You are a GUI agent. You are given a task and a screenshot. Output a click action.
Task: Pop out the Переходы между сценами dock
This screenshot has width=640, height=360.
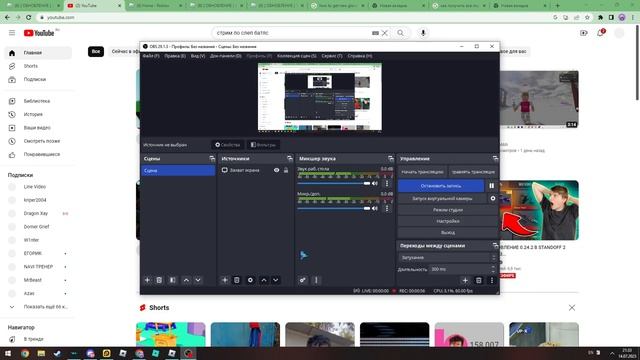495,246
